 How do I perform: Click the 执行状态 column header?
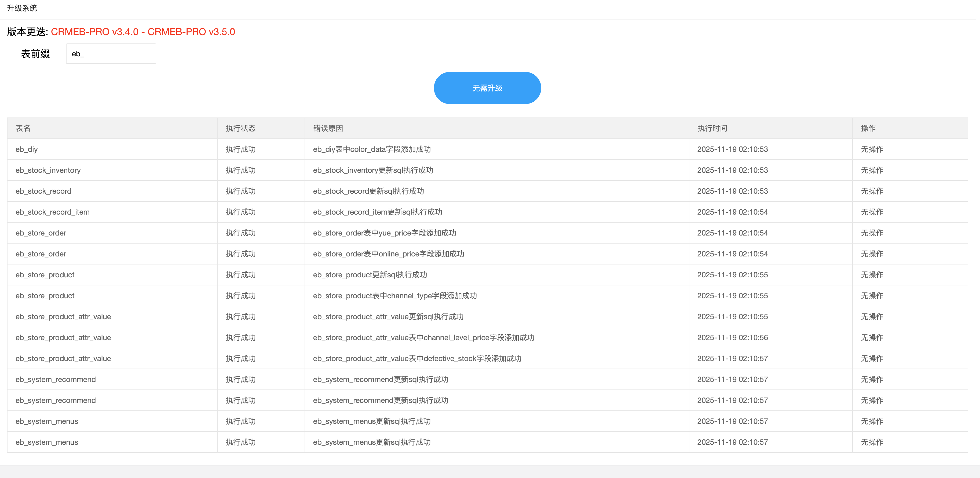(240, 128)
